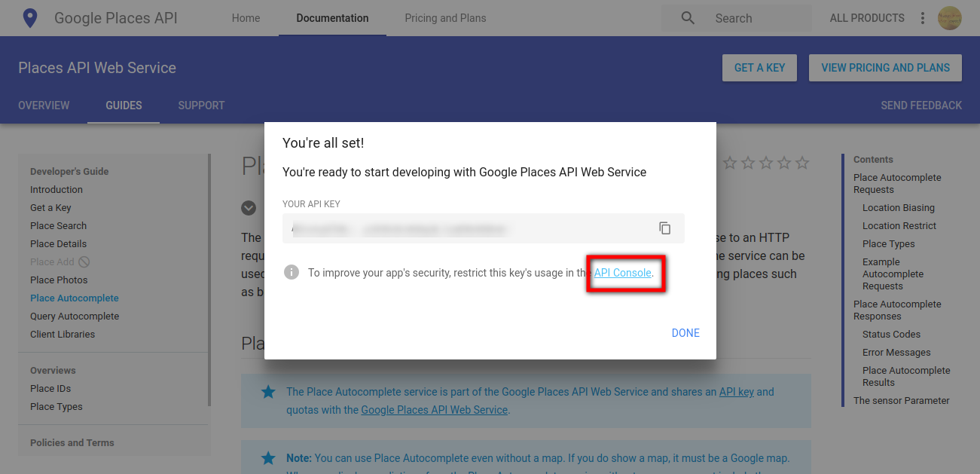Open ALL PRODUCTS

point(867,18)
